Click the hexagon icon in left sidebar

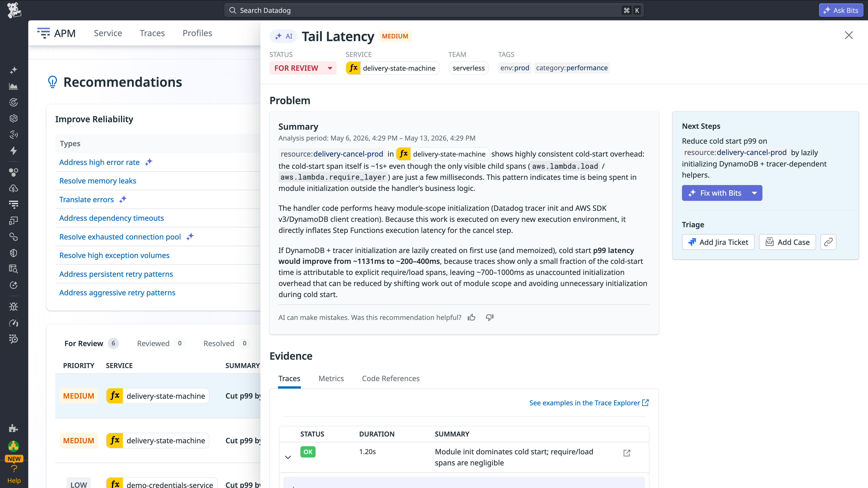tap(14, 119)
